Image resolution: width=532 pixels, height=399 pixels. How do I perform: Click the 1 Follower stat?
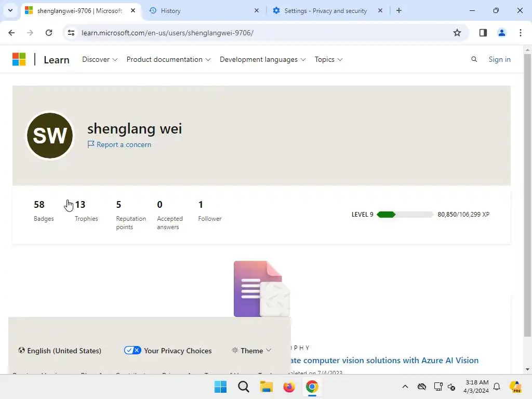coord(210,211)
